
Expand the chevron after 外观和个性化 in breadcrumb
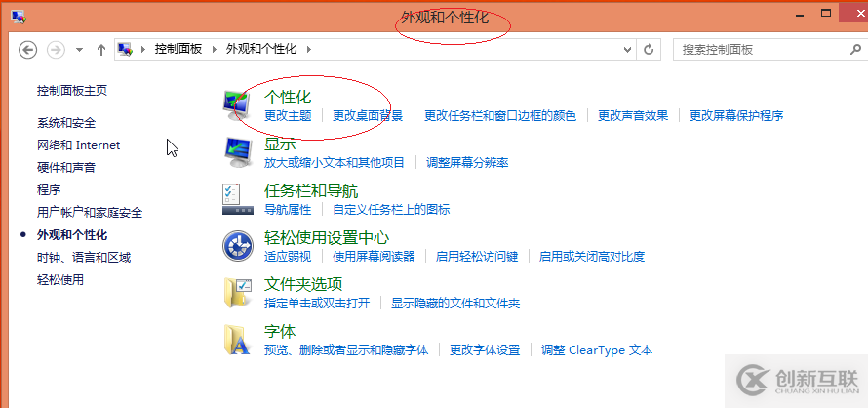[x=308, y=49]
